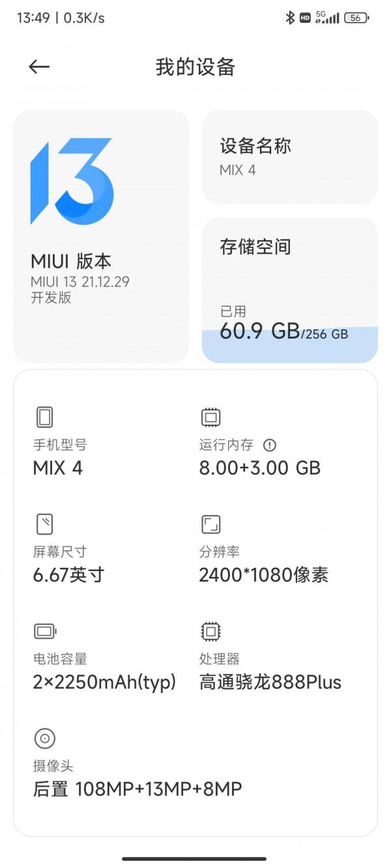Open the 设备名称 card showing MIX 4
The height and width of the screenshot is (868, 391).
pos(289,158)
